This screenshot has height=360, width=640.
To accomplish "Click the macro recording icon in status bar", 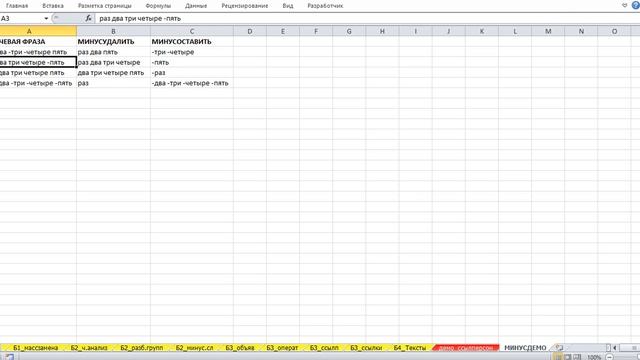I will pos(9,357).
